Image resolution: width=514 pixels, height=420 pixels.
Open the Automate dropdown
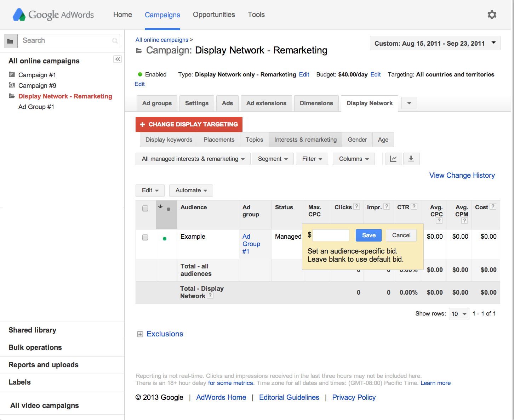pos(191,191)
